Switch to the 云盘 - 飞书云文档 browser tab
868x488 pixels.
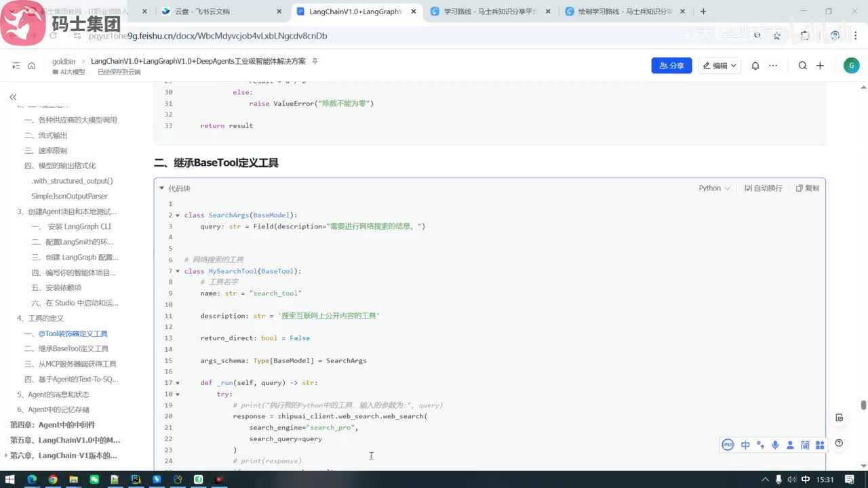(222, 12)
